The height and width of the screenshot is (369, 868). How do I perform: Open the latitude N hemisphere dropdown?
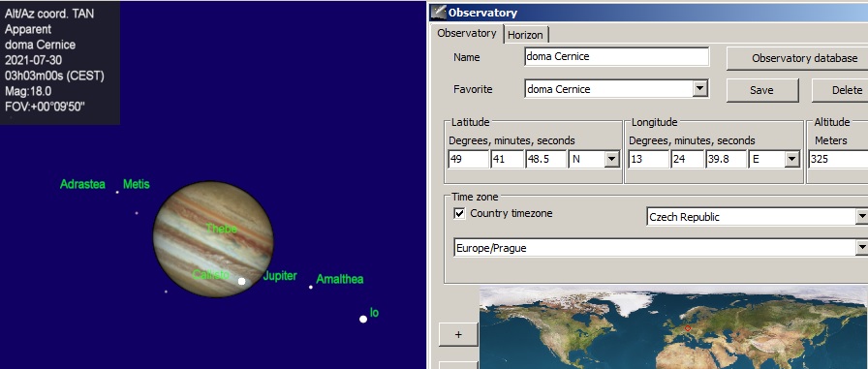pyautogui.click(x=611, y=160)
